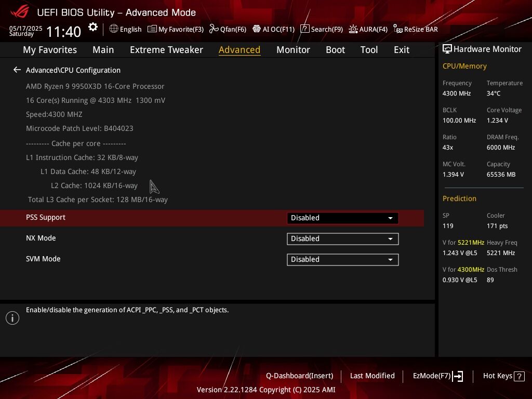Click the Hardware Monitor screen icon
532x399 pixels.
[x=447, y=49]
